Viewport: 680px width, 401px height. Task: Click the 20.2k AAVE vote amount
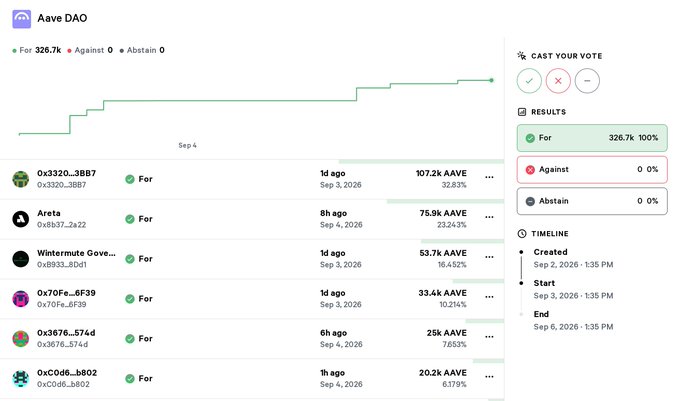[x=443, y=373]
